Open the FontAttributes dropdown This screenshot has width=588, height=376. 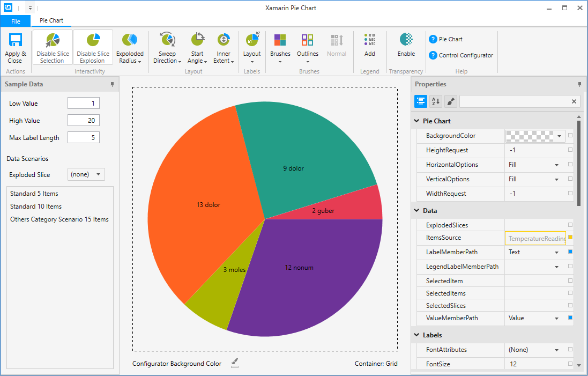(x=556, y=350)
